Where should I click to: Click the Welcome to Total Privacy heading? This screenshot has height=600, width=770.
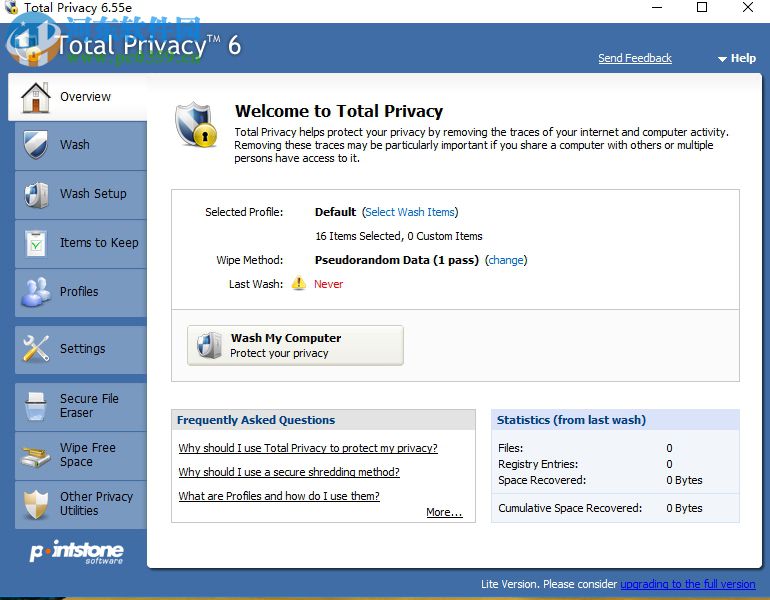coord(339,111)
